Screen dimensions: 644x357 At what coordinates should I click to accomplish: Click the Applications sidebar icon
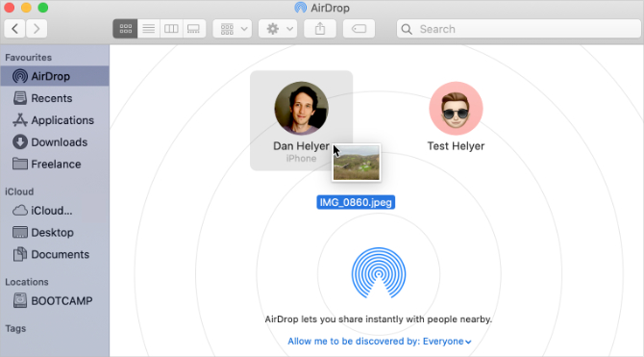pos(20,120)
